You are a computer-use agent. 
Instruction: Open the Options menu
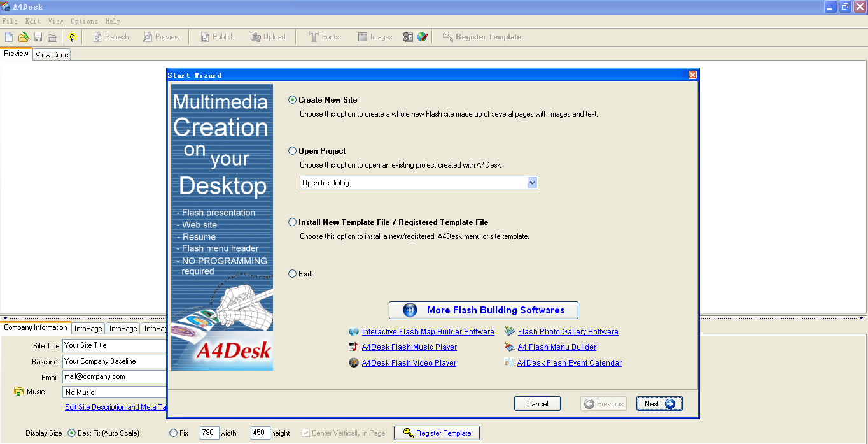(x=84, y=21)
